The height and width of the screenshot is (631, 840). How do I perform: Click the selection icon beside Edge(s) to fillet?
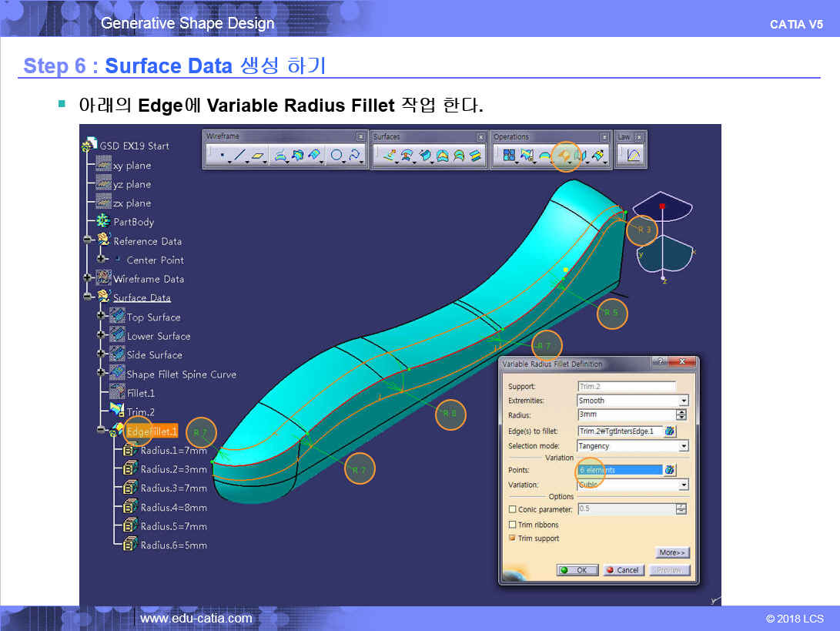tap(670, 431)
